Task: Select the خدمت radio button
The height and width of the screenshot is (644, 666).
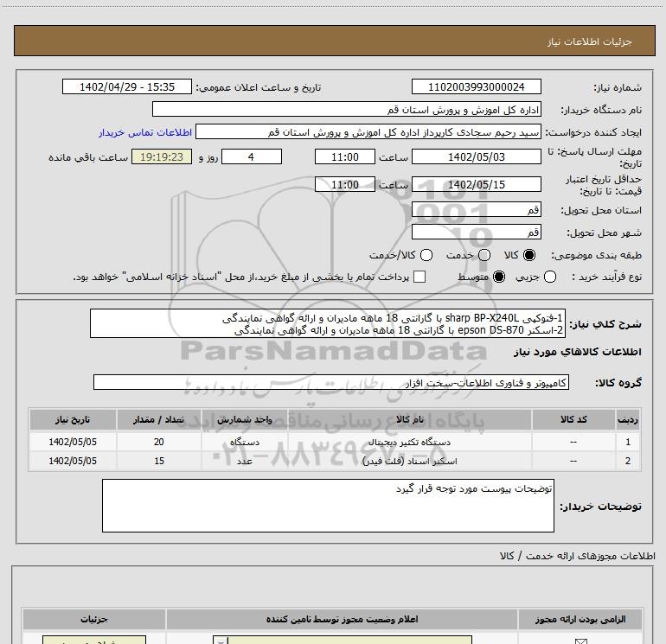Action: [x=484, y=255]
